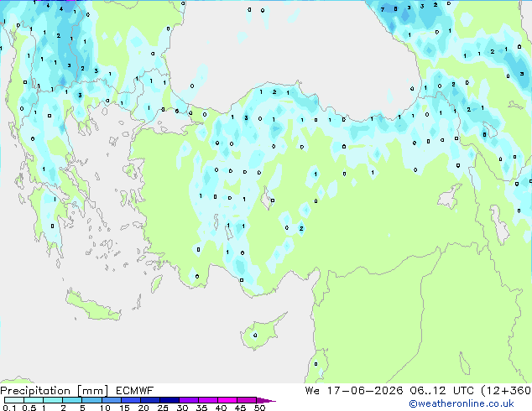This screenshot has height=411, width=532.
Task: Select the 30–35 mm purple legend swatch
Action: (x=189, y=400)
